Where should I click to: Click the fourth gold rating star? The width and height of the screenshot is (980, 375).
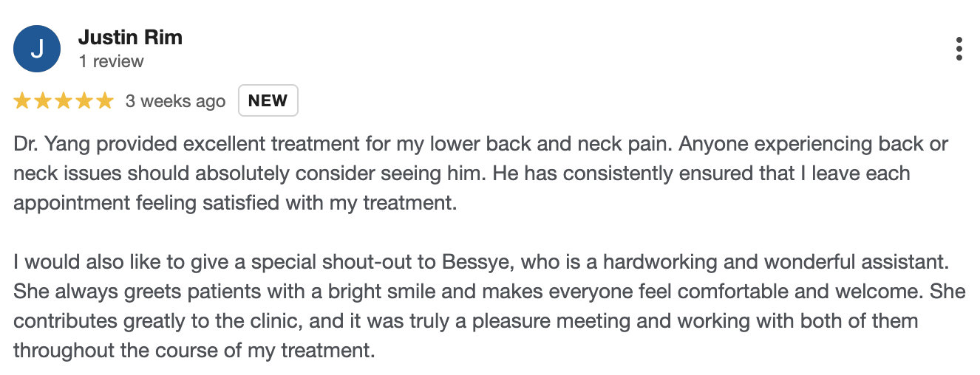pyautogui.click(x=84, y=101)
